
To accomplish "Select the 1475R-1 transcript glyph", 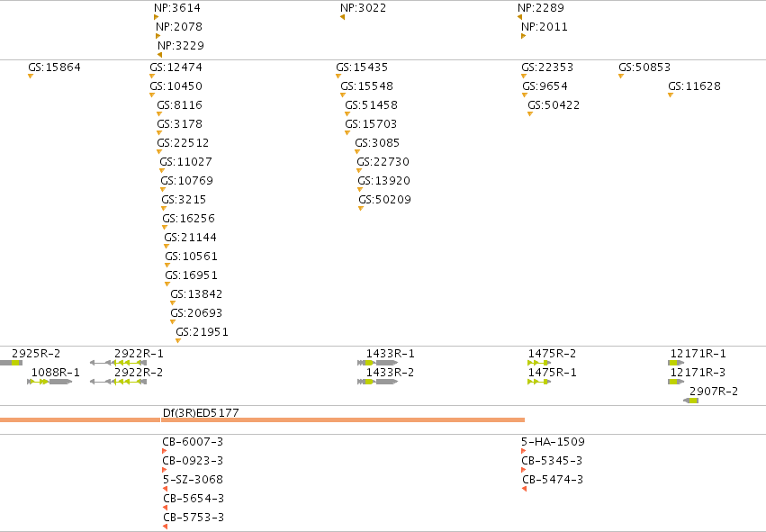I will [x=539, y=382].
